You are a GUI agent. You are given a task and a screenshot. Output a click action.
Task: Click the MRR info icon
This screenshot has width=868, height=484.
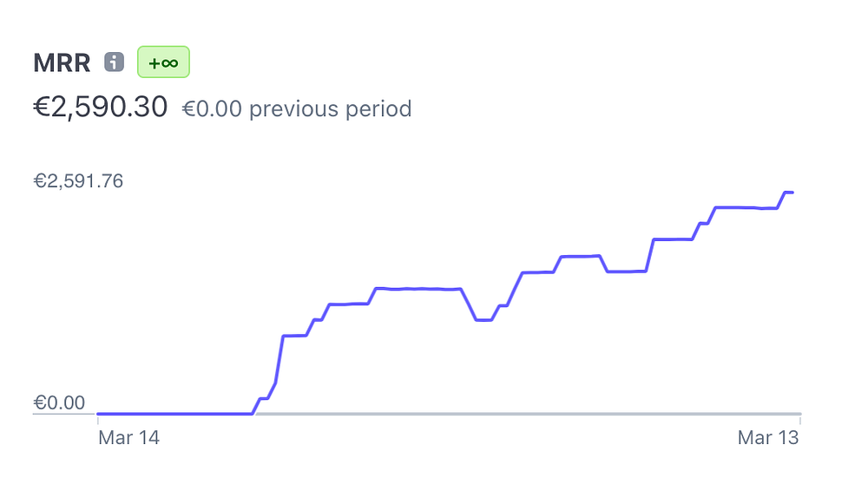[114, 62]
